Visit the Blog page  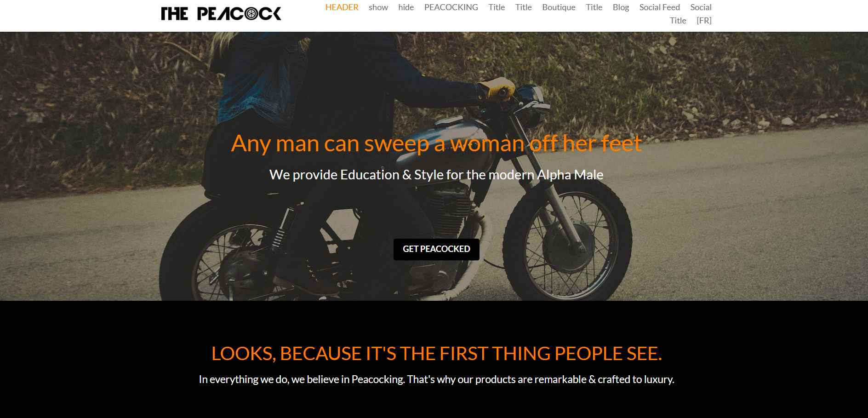621,7
